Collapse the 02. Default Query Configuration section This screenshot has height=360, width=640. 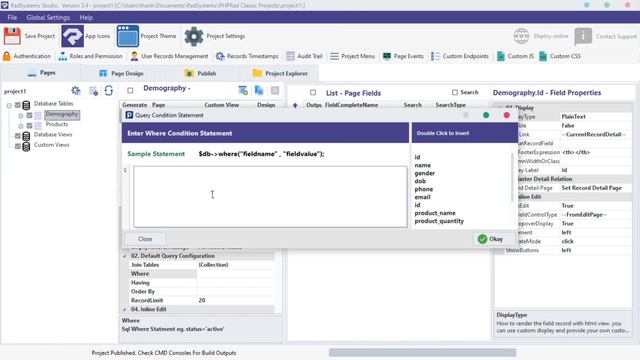click(124, 256)
